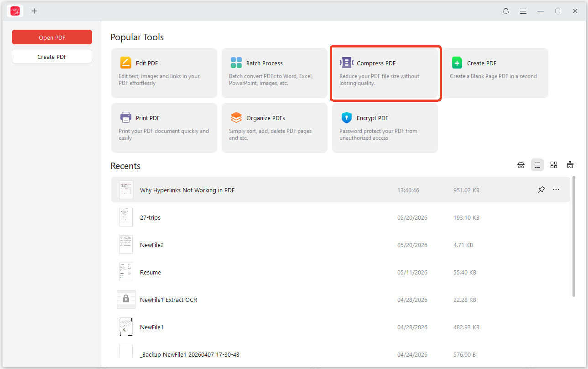This screenshot has width=588, height=369.
Task: Open the Create PDF tool card
Action: coord(495,73)
